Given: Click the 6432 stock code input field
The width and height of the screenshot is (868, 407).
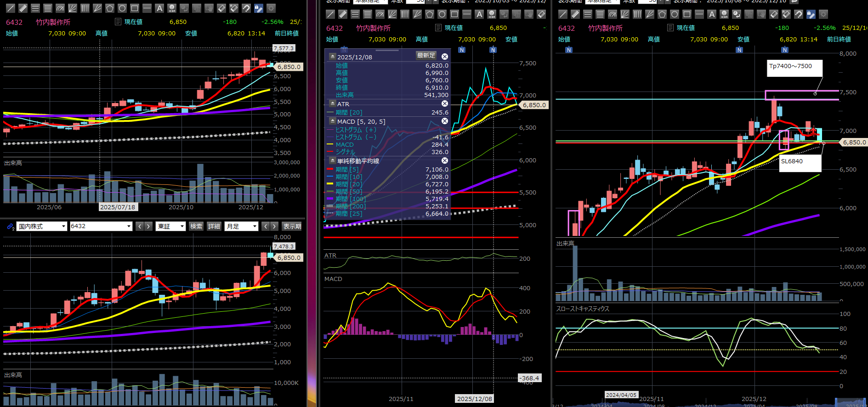Looking at the screenshot, I should tap(97, 226).
